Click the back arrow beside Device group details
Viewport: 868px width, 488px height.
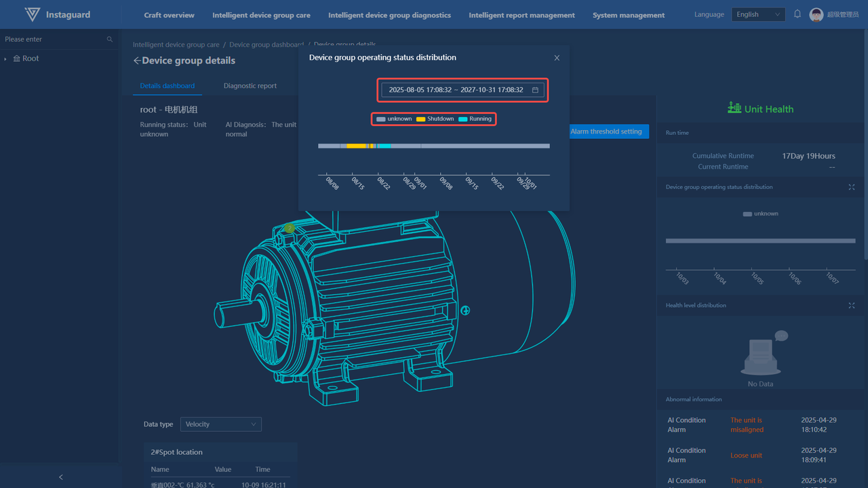[x=137, y=61]
